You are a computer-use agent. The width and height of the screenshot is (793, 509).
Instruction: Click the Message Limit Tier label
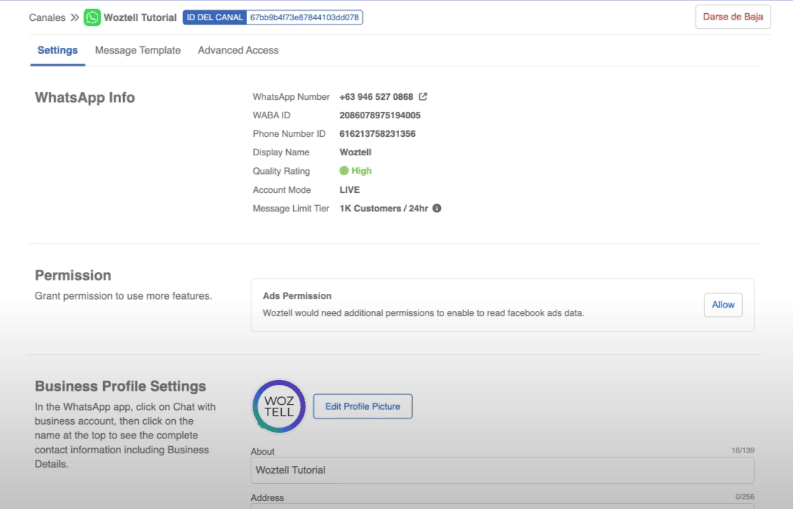291,208
